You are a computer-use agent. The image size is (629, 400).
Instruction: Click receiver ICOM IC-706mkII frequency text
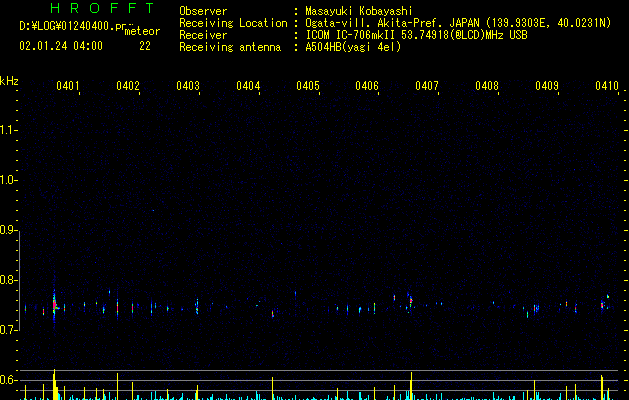[x=416, y=35]
